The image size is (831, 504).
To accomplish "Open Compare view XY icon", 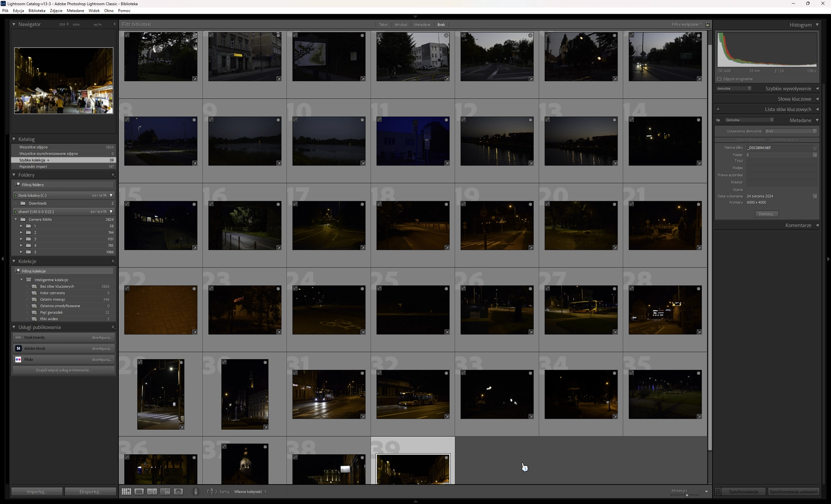I will point(152,491).
